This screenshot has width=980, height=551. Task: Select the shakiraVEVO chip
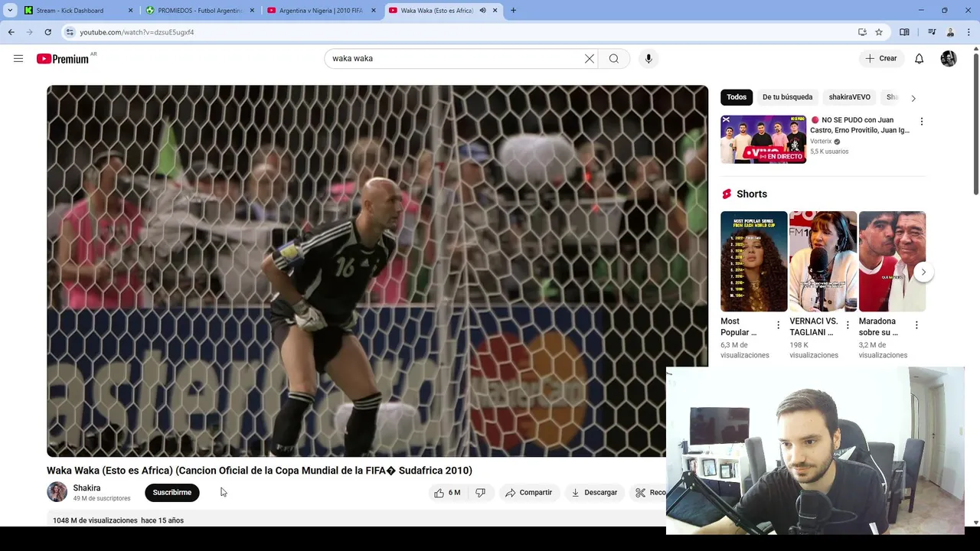pyautogui.click(x=849, y=97)
